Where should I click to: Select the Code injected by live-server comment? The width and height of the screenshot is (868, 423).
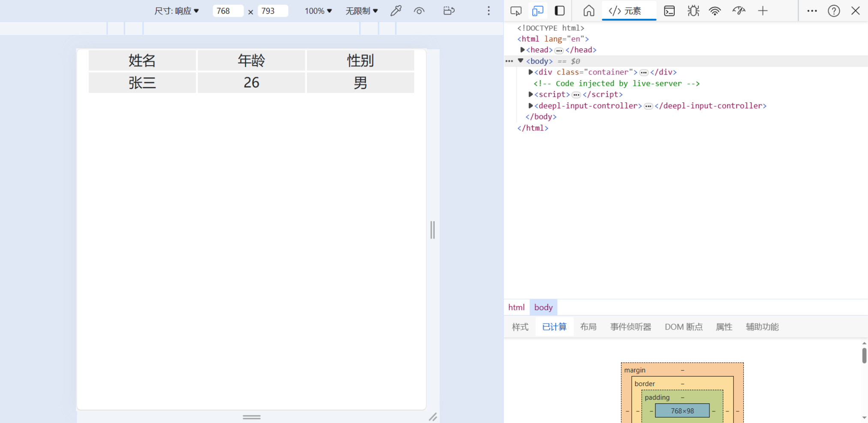(616, 84)
